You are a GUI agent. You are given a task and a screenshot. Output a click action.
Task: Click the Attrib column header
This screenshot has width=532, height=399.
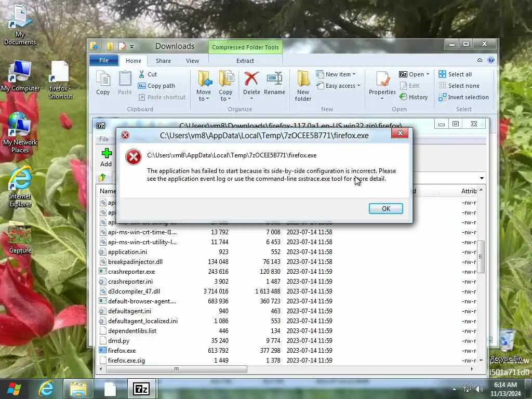[469, 191]
